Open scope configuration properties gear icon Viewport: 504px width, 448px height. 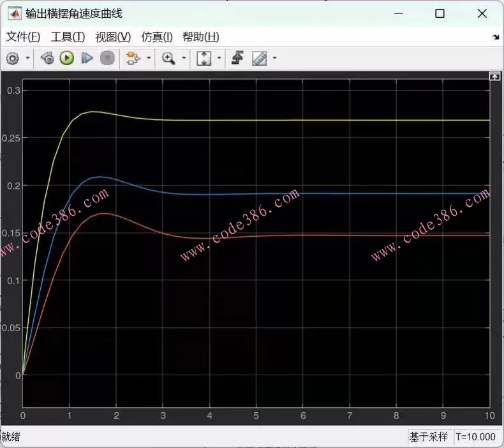point(12,59)
